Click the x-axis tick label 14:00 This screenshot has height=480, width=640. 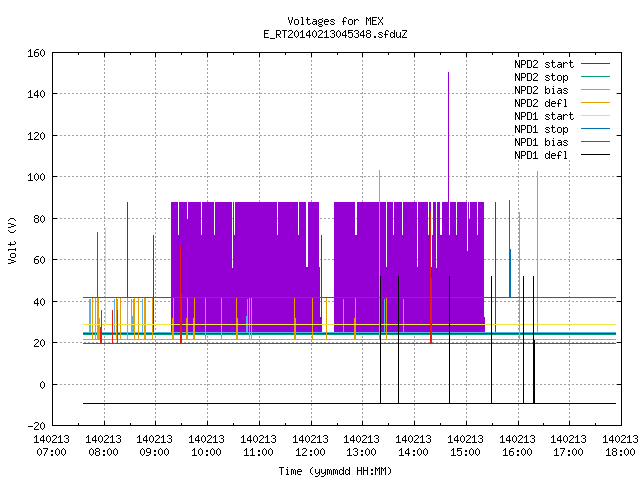point(413,452)
